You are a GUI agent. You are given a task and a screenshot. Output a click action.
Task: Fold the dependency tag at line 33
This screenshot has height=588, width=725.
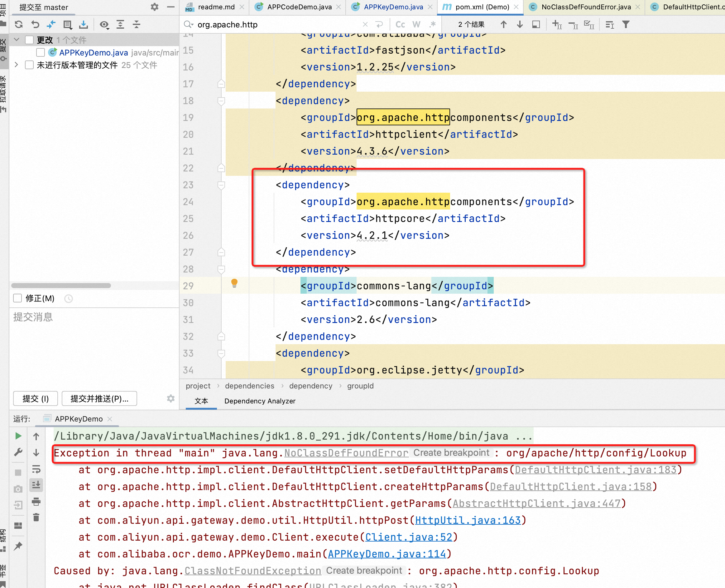click(x=221, y=353)
